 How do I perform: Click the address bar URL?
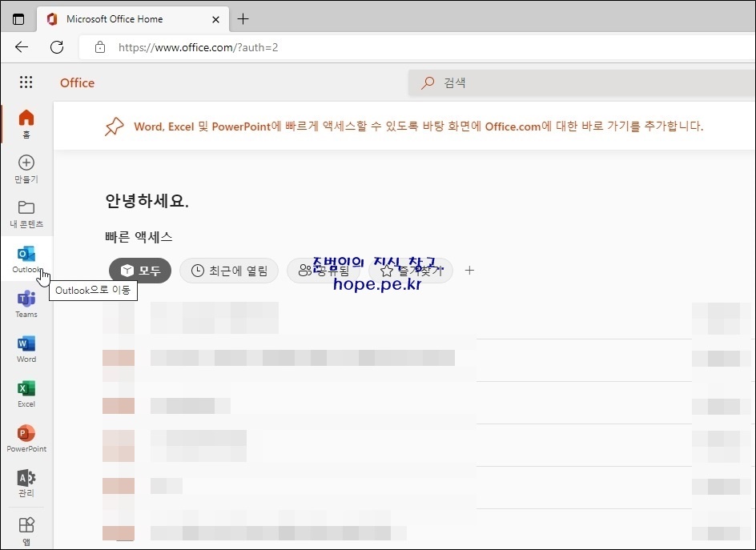click(x=198, y=47)
